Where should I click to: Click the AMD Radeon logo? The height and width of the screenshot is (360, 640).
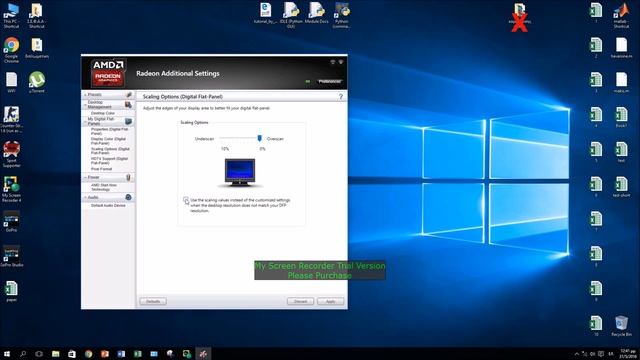[108, 72]
